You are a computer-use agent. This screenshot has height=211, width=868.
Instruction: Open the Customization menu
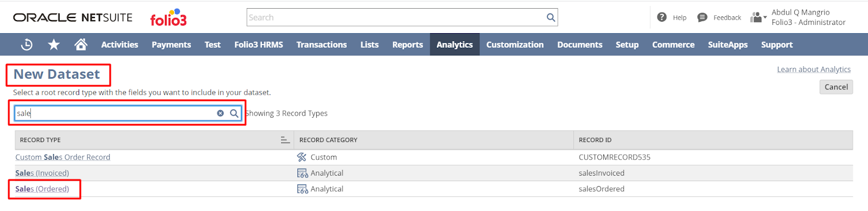click(515, 44)
